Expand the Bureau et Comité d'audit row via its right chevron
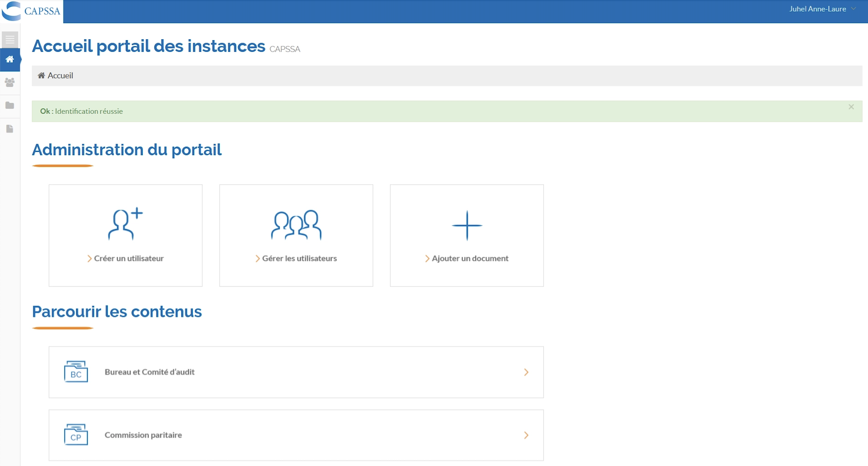868x466 pixels. 526,372
